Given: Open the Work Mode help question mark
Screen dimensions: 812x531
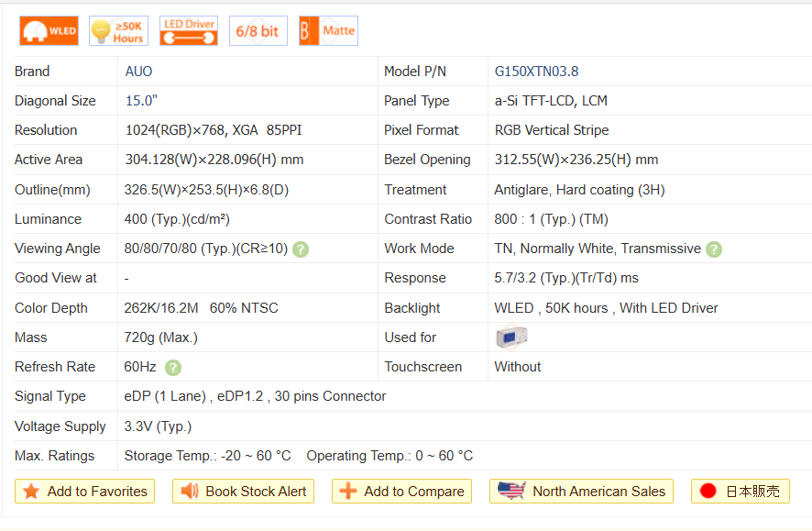Looking at the screenshot, I should 714,249.
